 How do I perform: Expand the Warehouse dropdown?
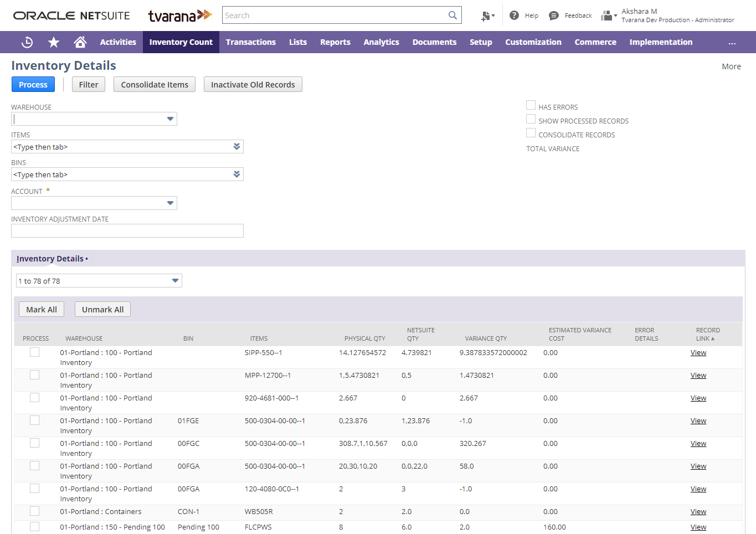(170, 119)
